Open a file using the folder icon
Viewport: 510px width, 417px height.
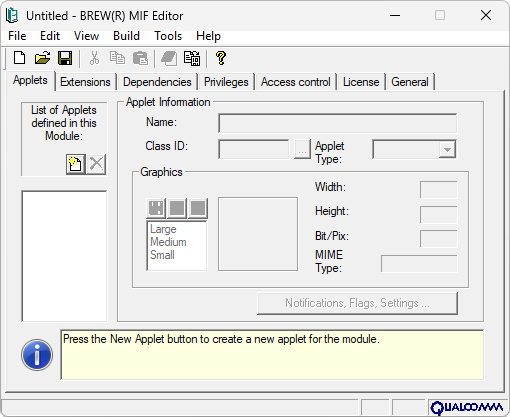(x=42, y=58)
